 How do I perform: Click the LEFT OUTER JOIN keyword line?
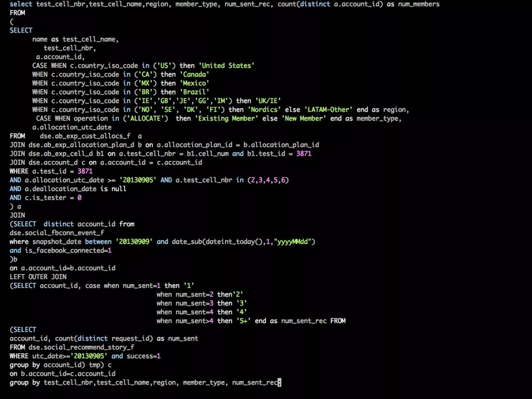tap(38, 277)
